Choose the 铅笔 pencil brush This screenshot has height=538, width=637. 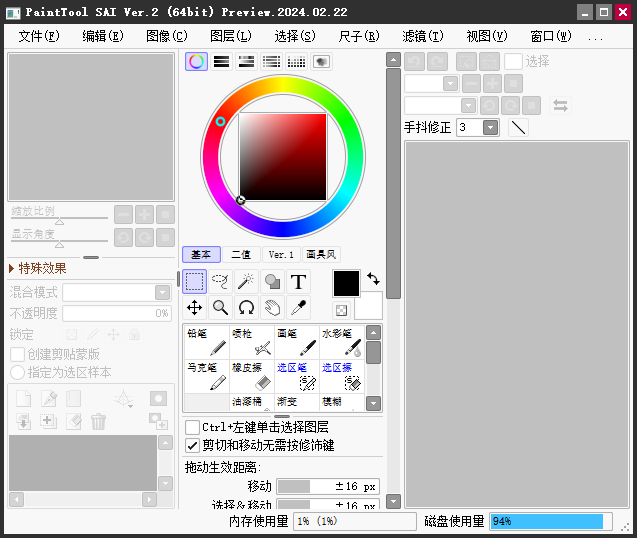(207, 342)
